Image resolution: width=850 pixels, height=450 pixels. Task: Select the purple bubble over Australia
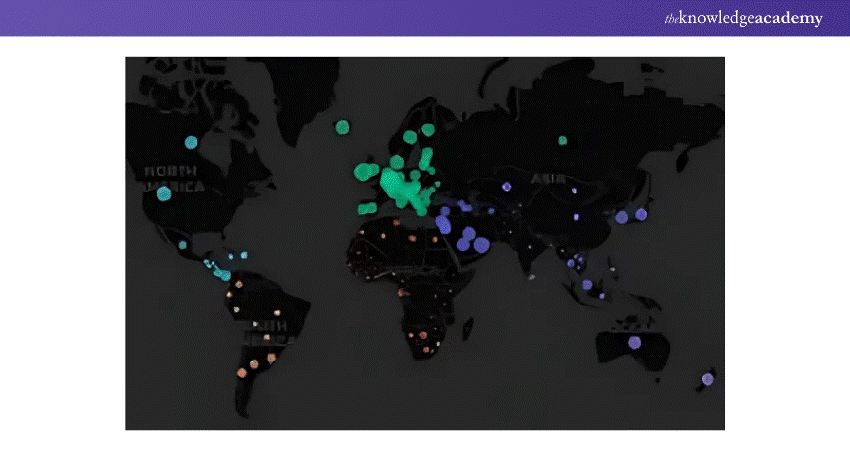pyautogui.click(x=634, y=343)
